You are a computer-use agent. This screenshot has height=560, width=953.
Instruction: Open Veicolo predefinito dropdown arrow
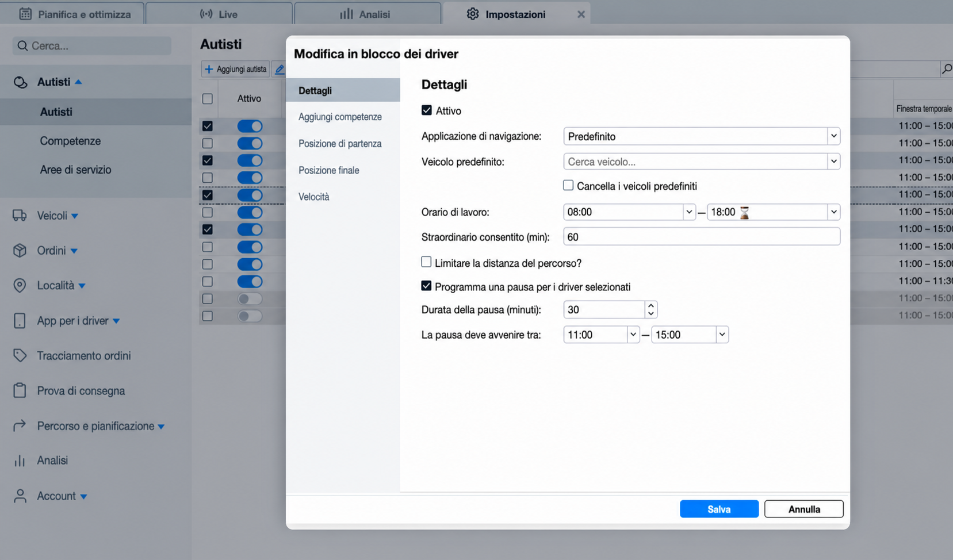pos(833,162)
